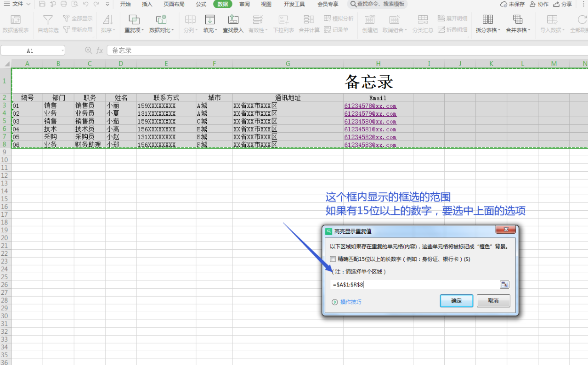Click the 数据透视表 pivot table icon
The height and width of the screenshot is (365, 588).
pos(16,20)
